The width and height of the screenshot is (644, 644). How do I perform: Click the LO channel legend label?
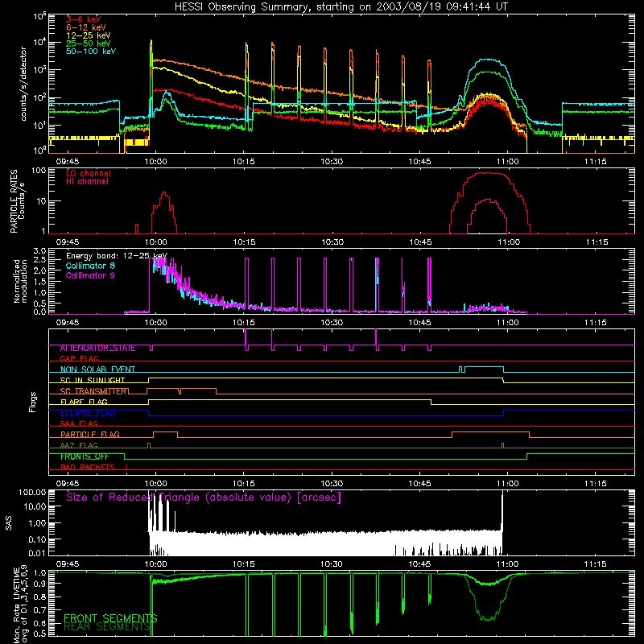point(89,173)
